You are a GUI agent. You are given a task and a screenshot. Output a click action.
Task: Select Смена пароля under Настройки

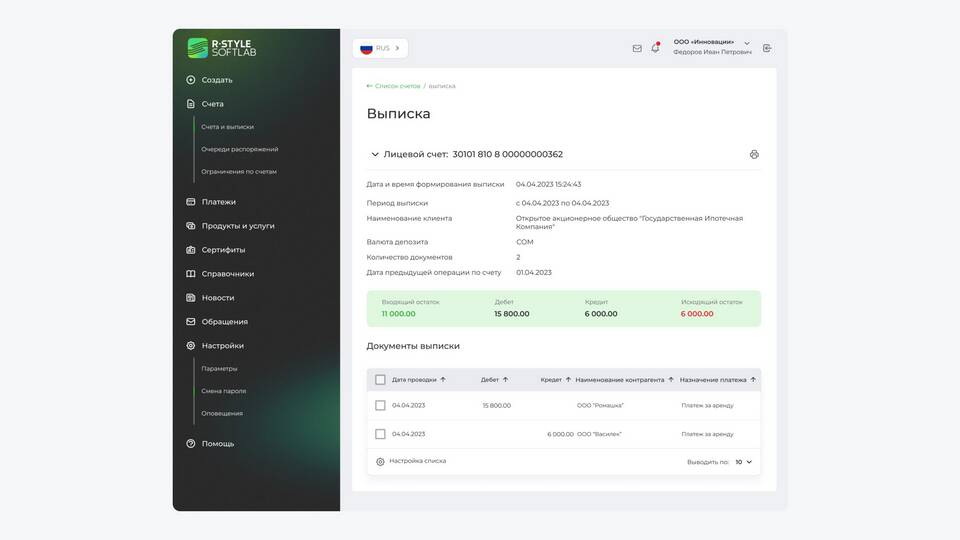pos(223,391)
